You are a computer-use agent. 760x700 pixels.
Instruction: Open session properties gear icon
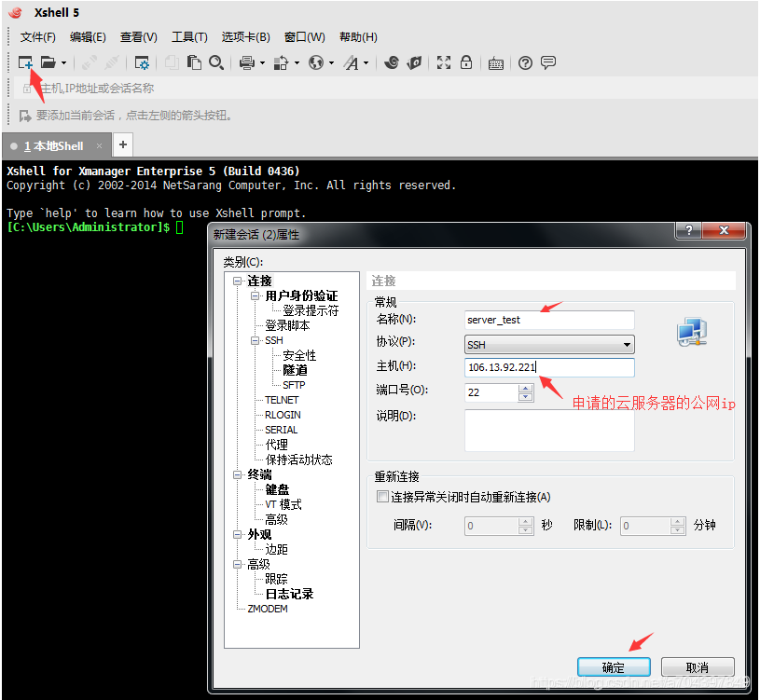142,63
